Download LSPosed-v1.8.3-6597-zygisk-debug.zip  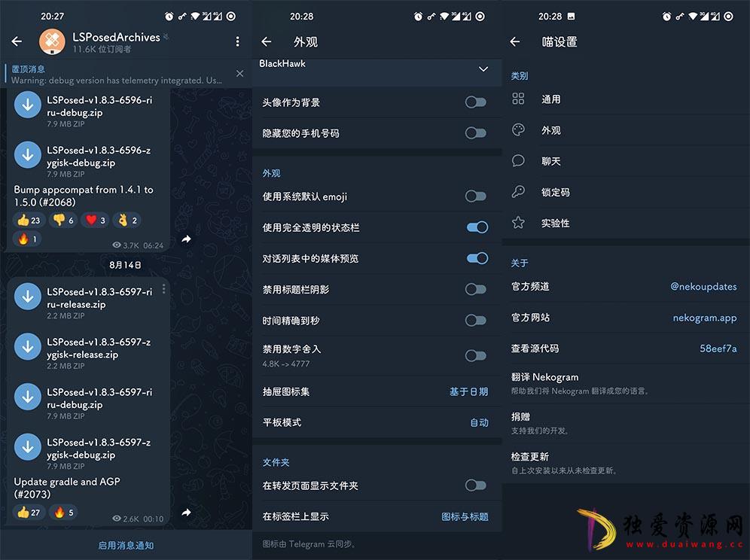pos(28,446)
